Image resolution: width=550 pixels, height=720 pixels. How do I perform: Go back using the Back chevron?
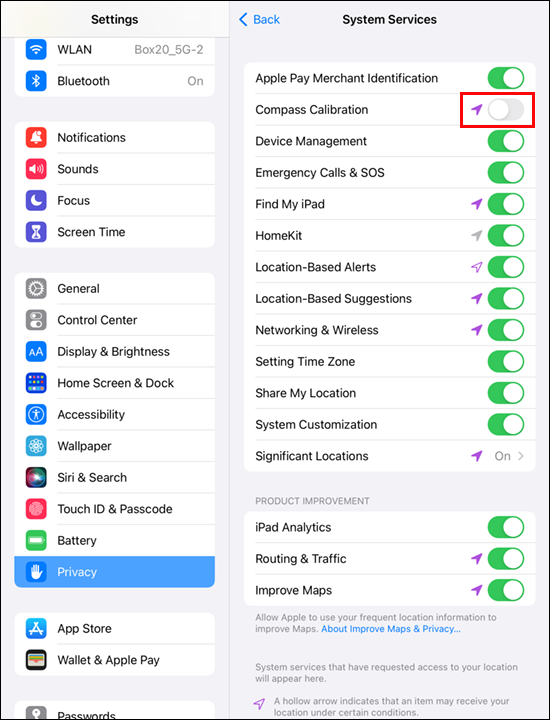pyautogui.click(x=243, y=19)
